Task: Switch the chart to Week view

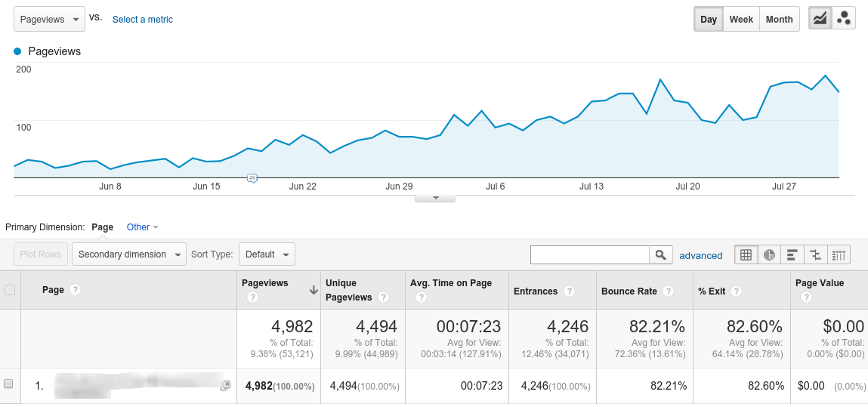Action: [x=740, y=20]
